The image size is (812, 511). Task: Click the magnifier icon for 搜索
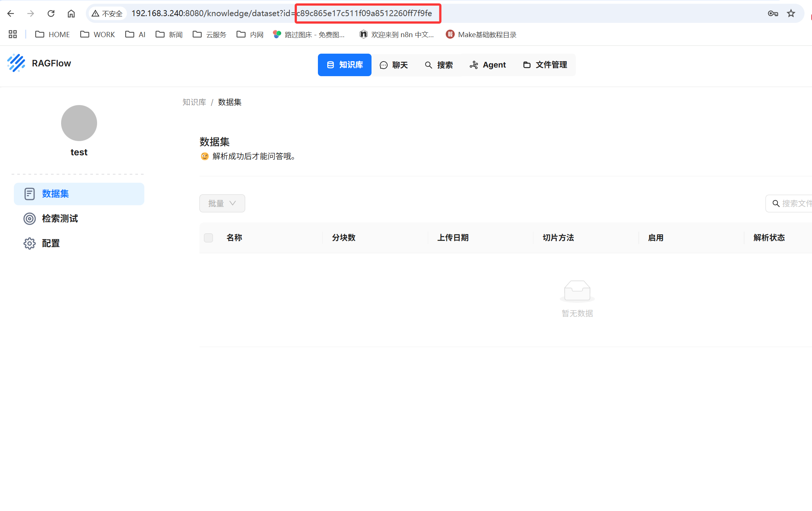click(428, 65)
